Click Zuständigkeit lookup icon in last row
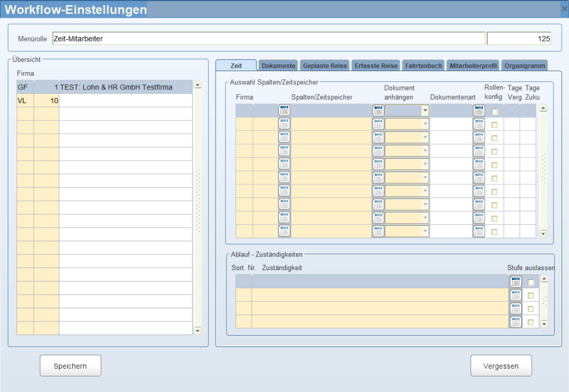This screenshot has height=392, width=569. coord(516,322)
